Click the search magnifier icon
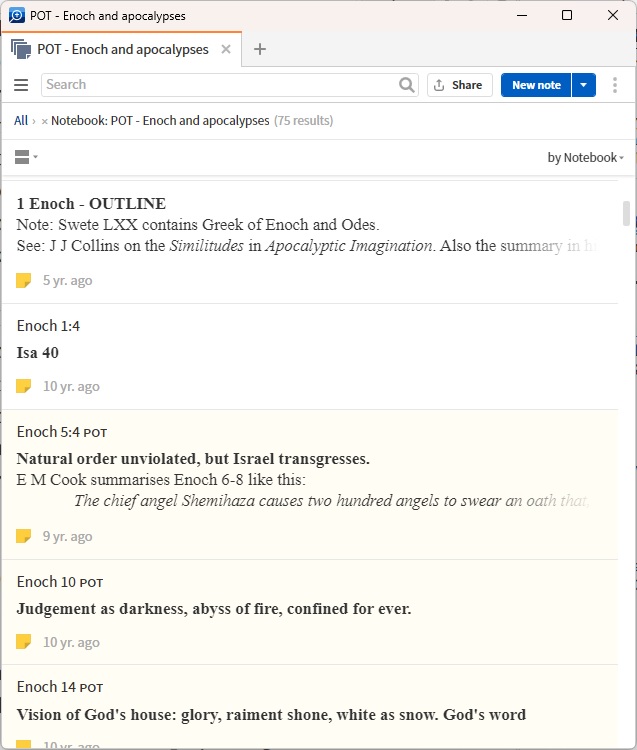The height and width of the screenshot is (750, 637). (x=406, y=85)
